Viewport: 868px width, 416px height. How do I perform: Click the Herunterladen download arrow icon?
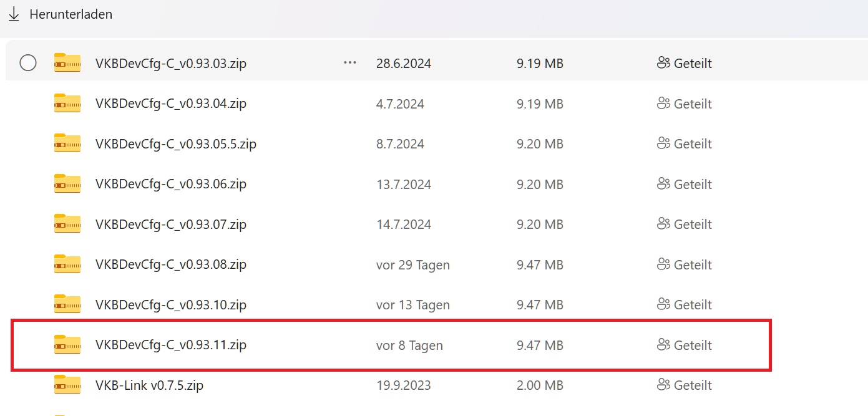[14, 14]
